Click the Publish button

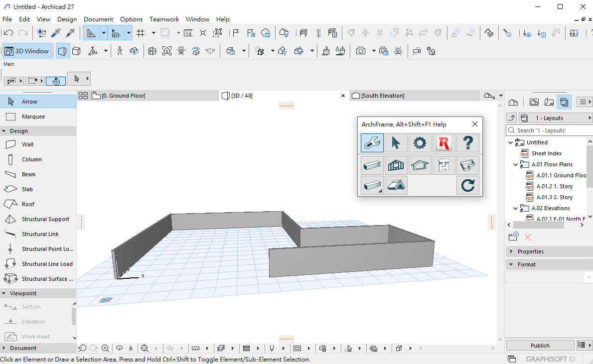[540, 346]
